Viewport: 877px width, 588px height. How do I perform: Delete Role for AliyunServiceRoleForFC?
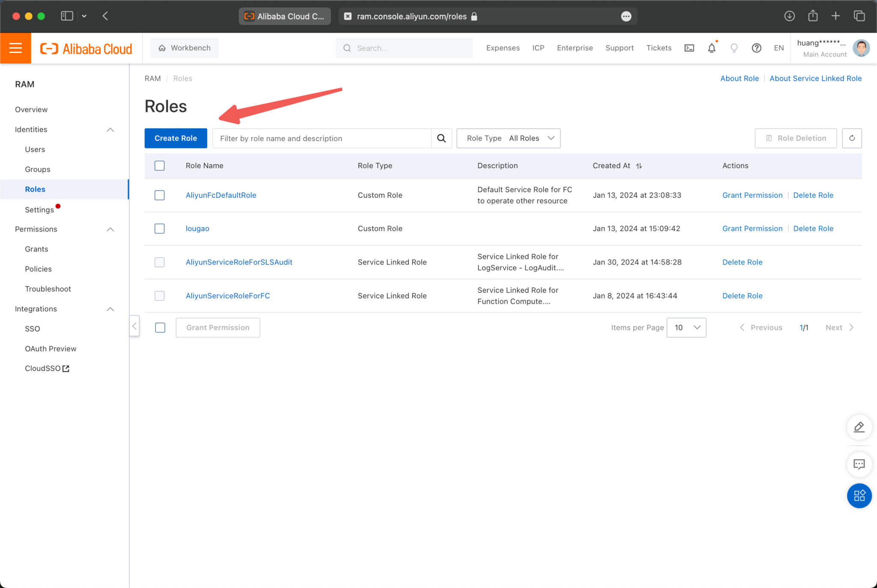[742, 296]
